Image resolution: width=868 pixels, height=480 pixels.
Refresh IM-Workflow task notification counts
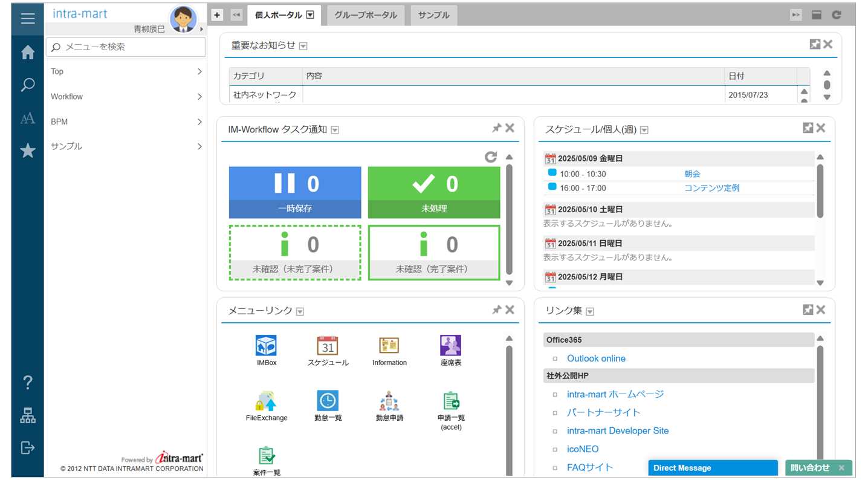tap(491, 157)
